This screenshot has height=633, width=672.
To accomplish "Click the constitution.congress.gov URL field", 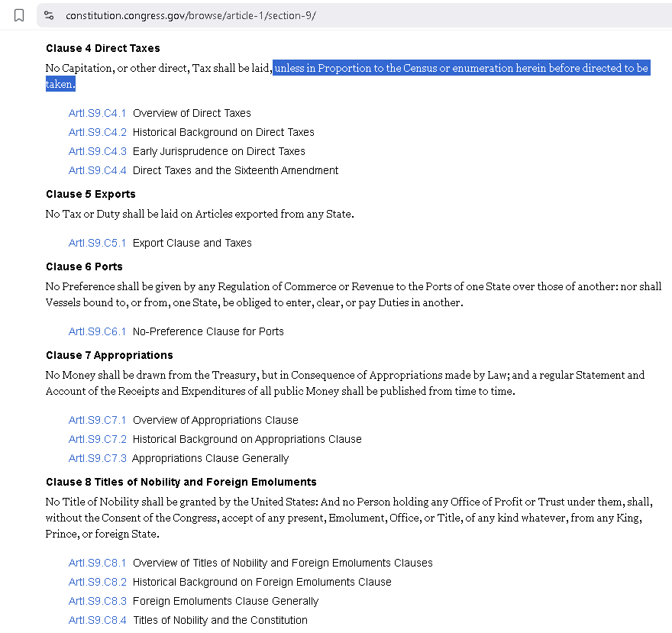I will [x=191, y=15].
